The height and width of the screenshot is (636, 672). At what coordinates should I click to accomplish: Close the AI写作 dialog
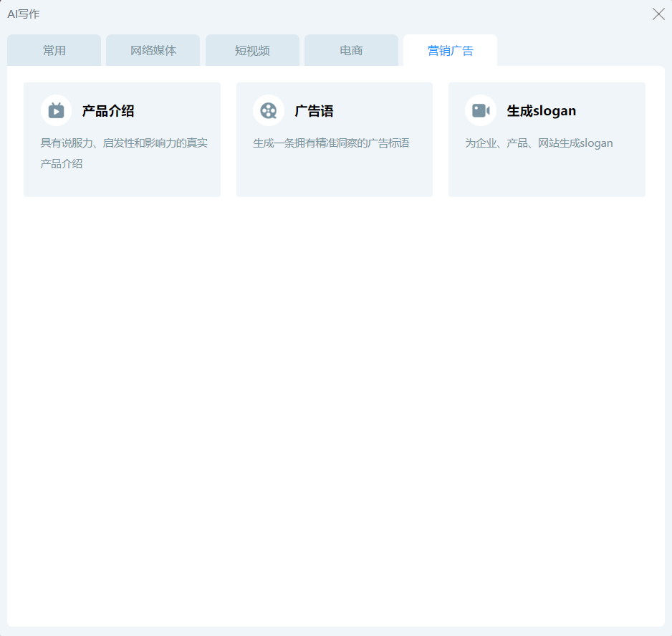point(658,14)
